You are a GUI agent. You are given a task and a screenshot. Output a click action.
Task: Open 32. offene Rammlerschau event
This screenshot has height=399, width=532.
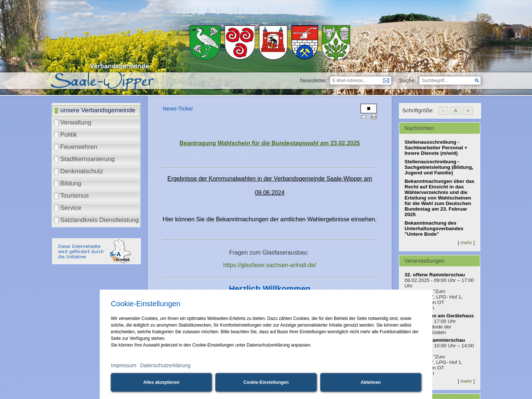pyautogui.click(x=435, y=275)
